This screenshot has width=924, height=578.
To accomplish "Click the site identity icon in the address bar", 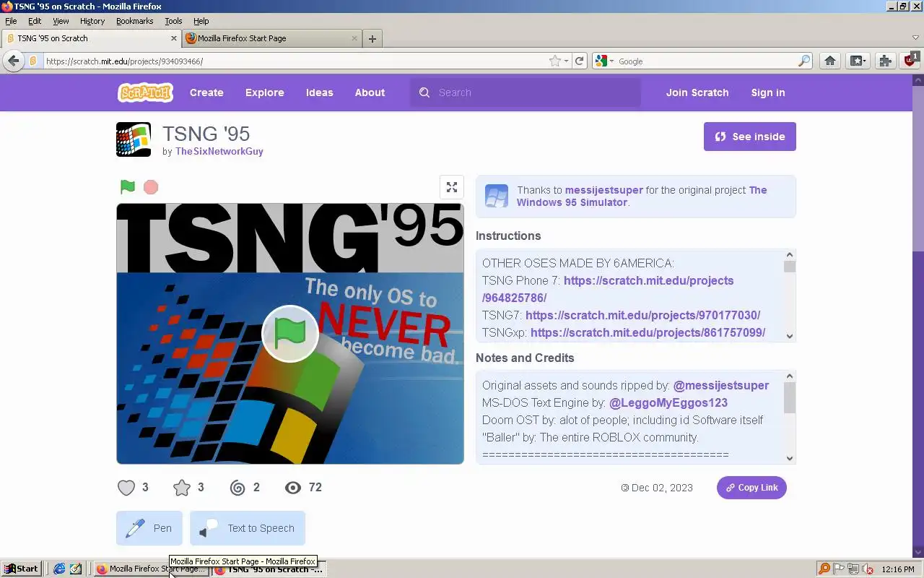I will 32,61.
